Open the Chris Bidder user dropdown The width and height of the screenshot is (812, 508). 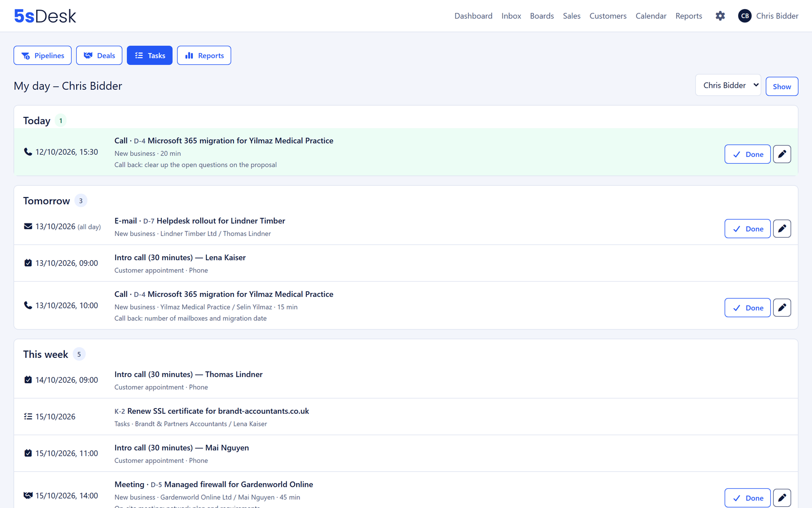(728, 85)
